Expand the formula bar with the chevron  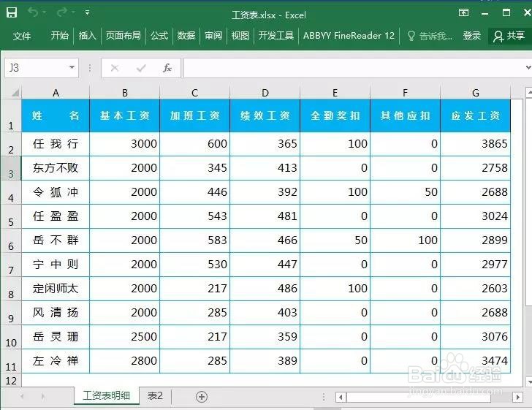528,67
